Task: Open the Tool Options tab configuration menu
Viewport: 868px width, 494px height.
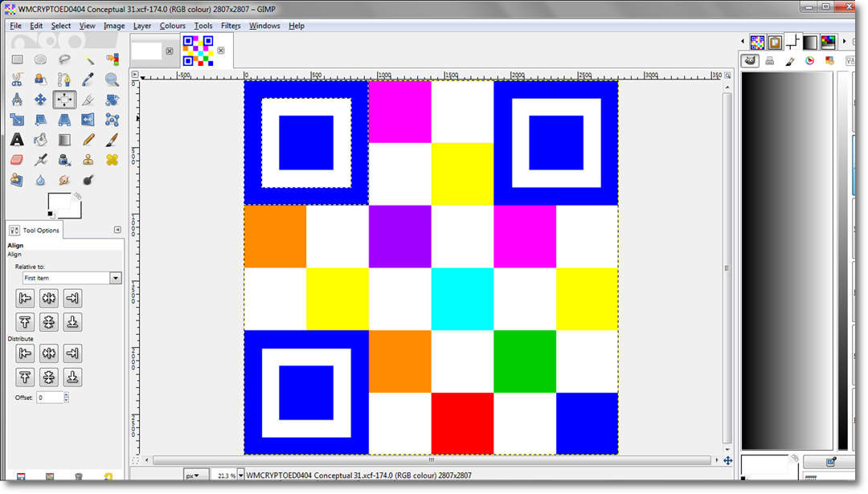Action: [x=117, y=230]
